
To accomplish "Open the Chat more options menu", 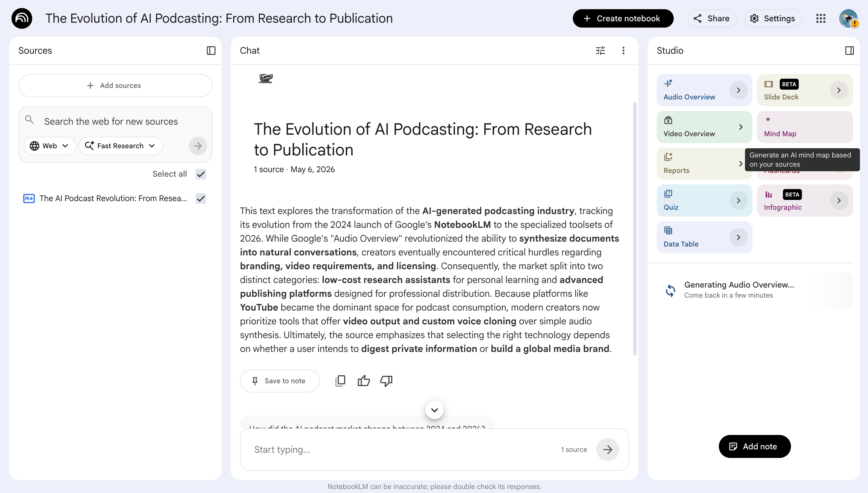I will tap(623, 51).
